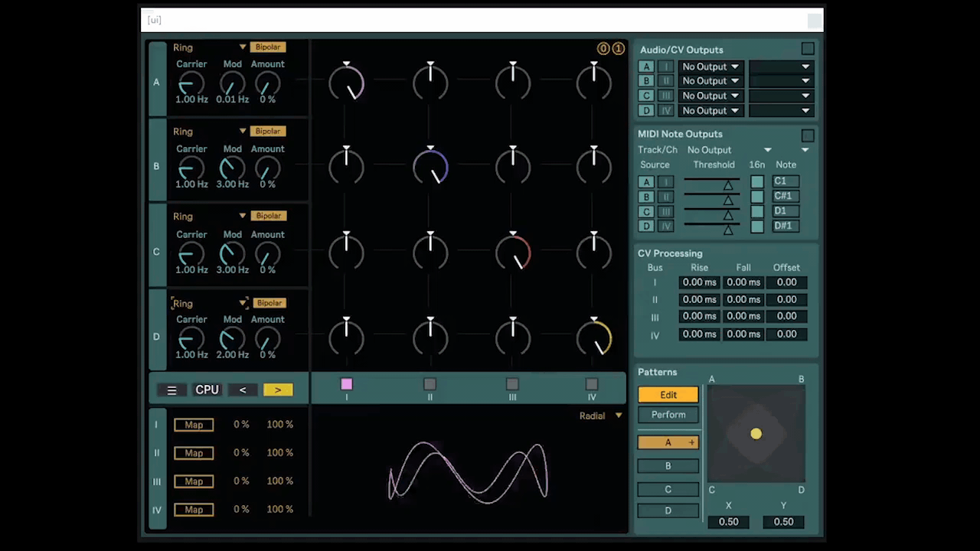Open the hamburger menu next to CPU

[171, 390]
